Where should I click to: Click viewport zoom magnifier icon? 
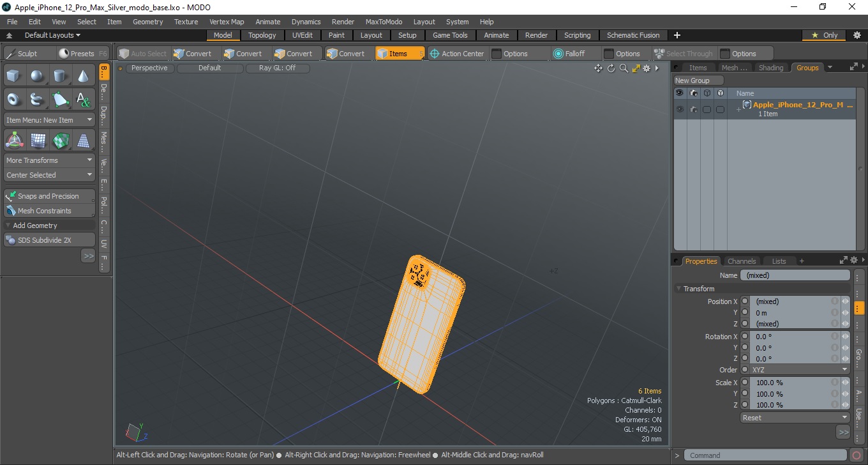(x=624, y=68)
